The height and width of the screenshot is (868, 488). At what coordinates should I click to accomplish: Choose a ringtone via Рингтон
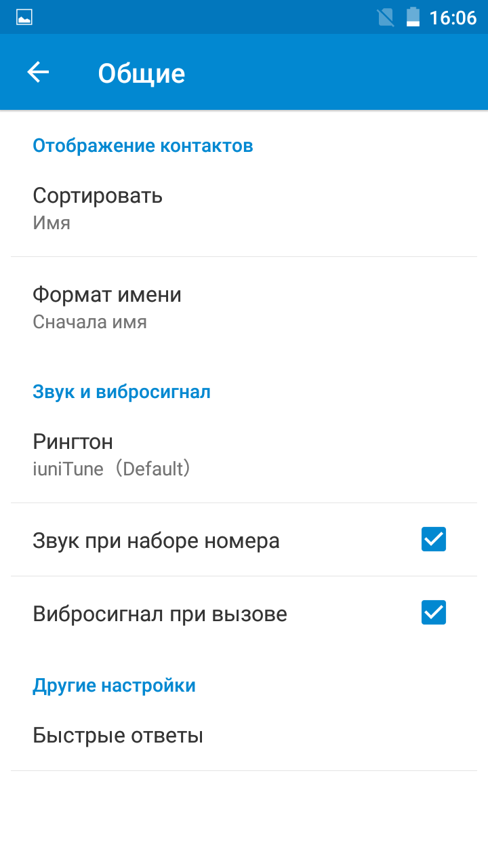tap(244, 454)
